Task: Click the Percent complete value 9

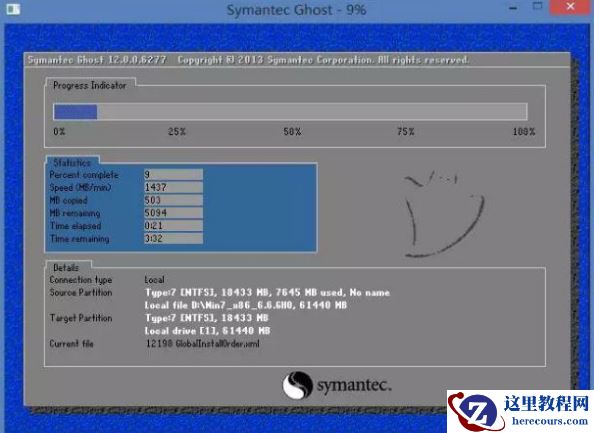Action: [173, 175]
